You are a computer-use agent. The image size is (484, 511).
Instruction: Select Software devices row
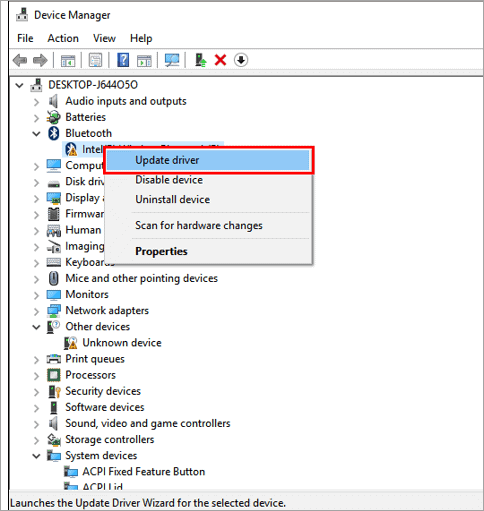pos(105,407)
